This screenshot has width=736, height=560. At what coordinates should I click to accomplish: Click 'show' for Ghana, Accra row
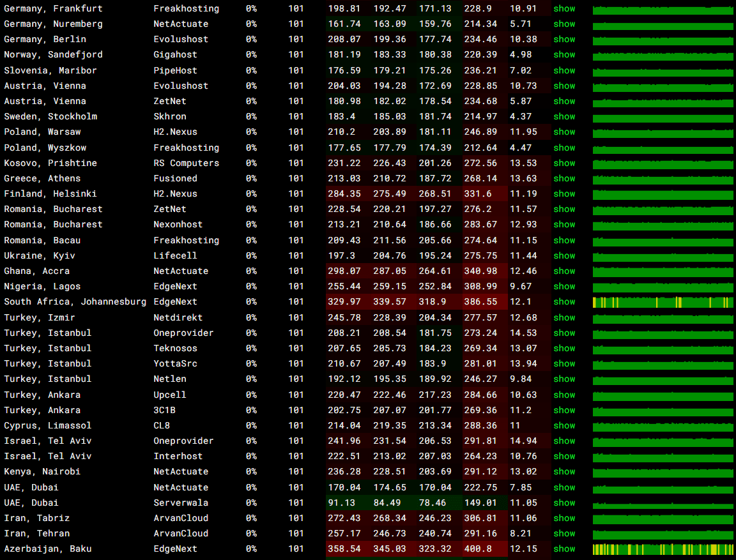564,271
